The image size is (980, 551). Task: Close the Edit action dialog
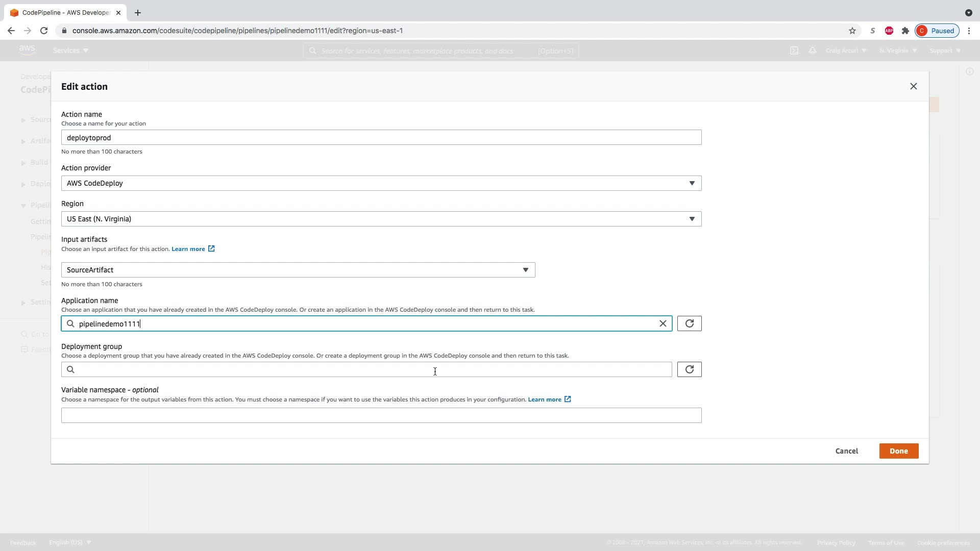pos(913,86)
